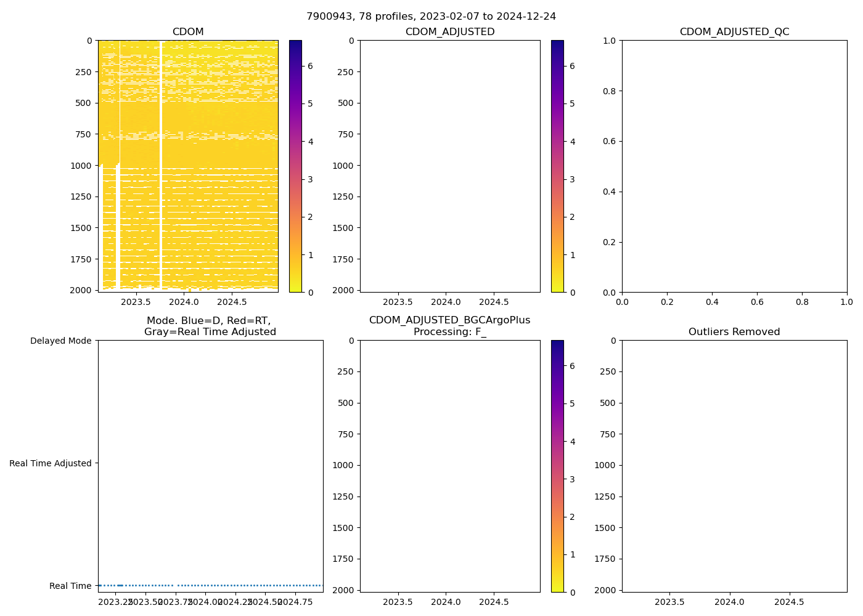
Task: Click the 'Delayed Mode' axis label
Action: (60, 341)
